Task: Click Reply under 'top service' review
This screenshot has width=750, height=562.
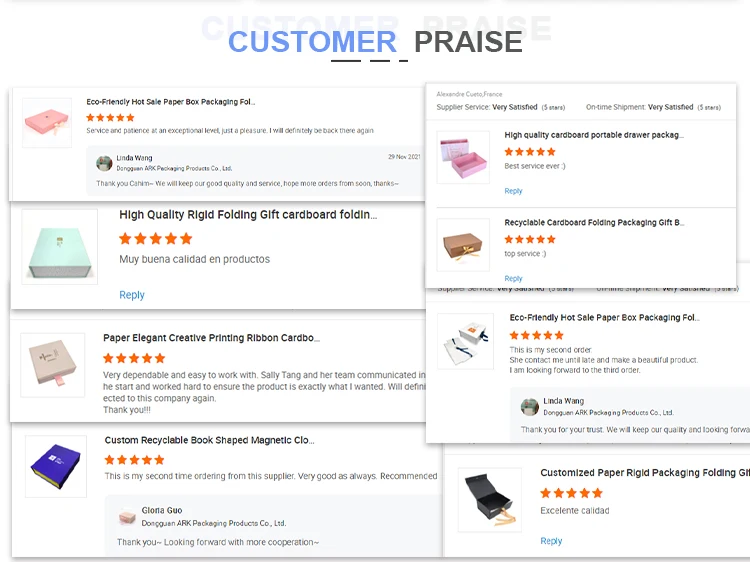Action: coord(513,279)
